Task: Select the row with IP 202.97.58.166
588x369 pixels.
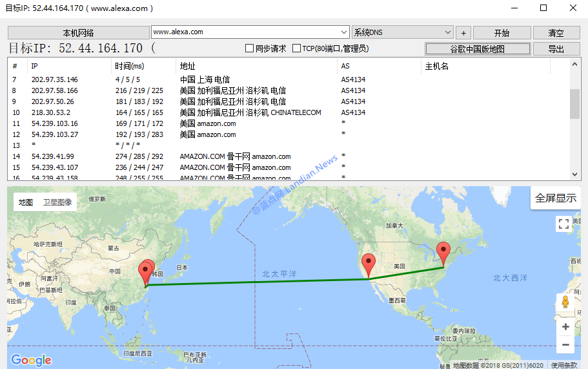Action: 289,90
